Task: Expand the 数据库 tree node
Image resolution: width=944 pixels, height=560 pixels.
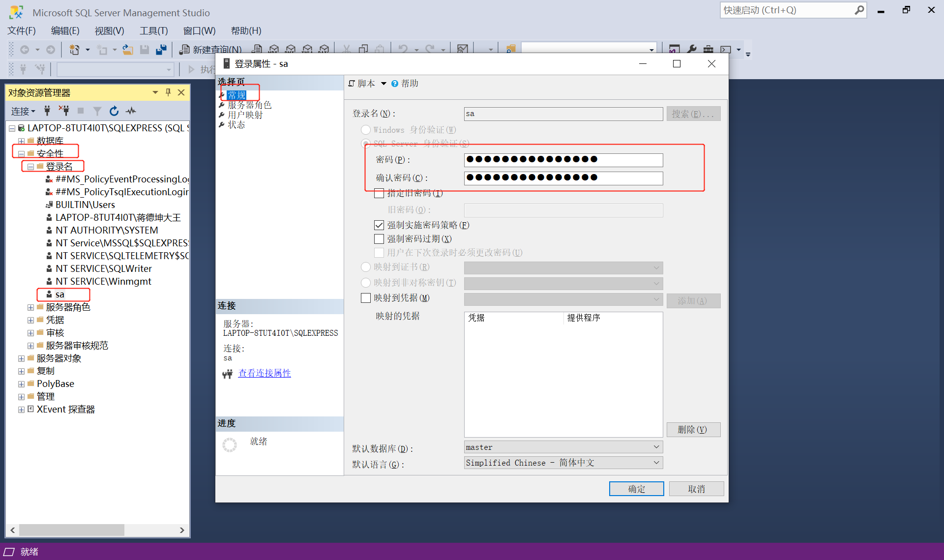Action: pyautogui.click(x=21, y=141)
